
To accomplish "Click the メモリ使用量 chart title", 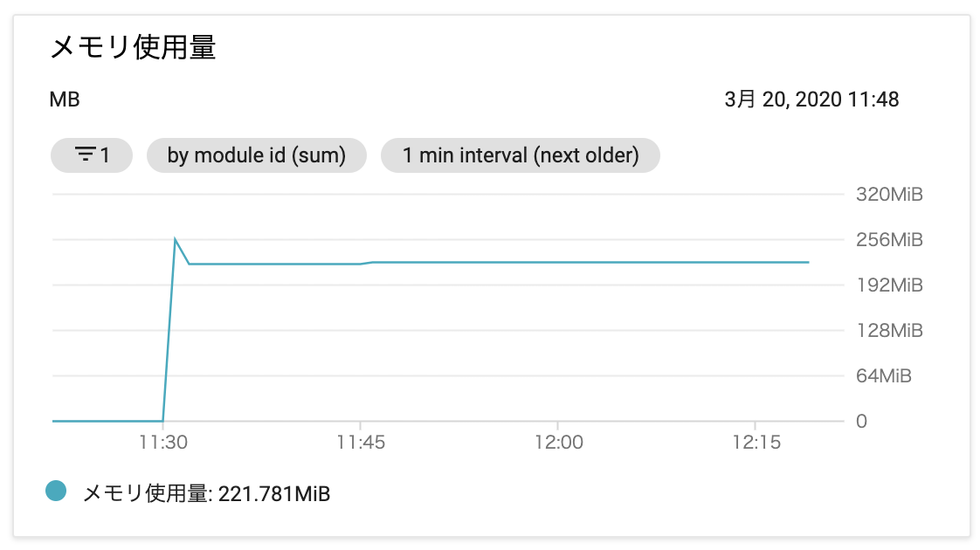I will (133, 47).
